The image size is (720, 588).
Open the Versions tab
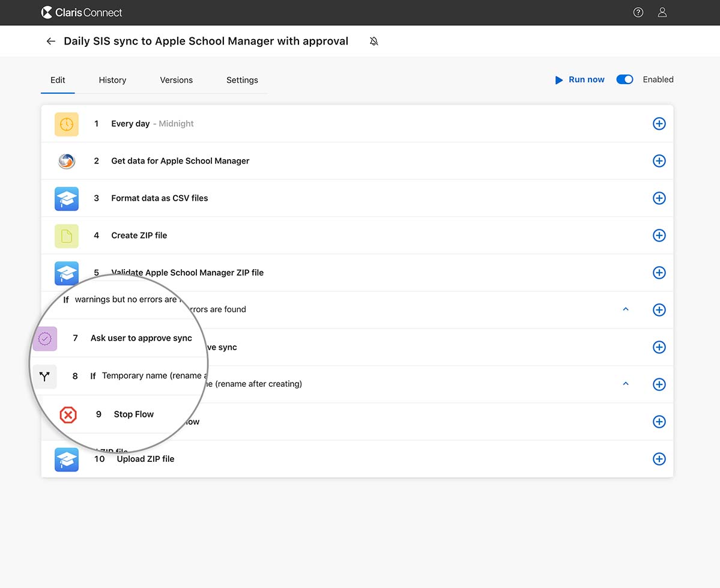(177, 80)
